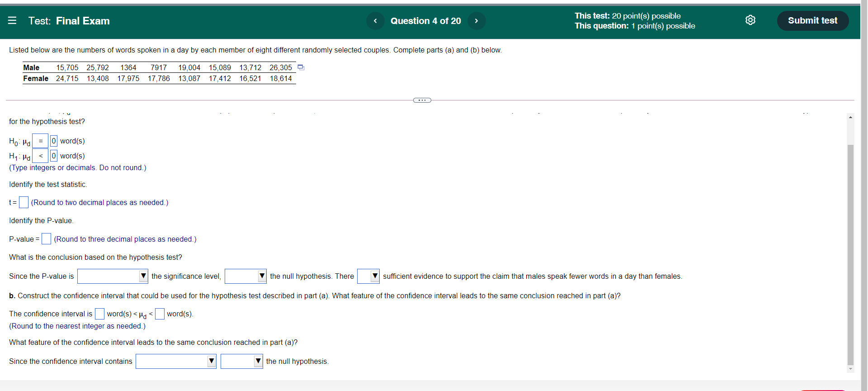Click female value 18,614 in table
The width and height of the screenshot is (868, 391).
[281, 78]
